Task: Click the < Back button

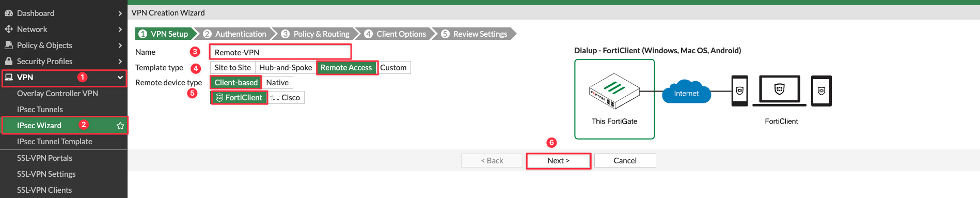Action: pyautogui.click(x=492, y=161)
